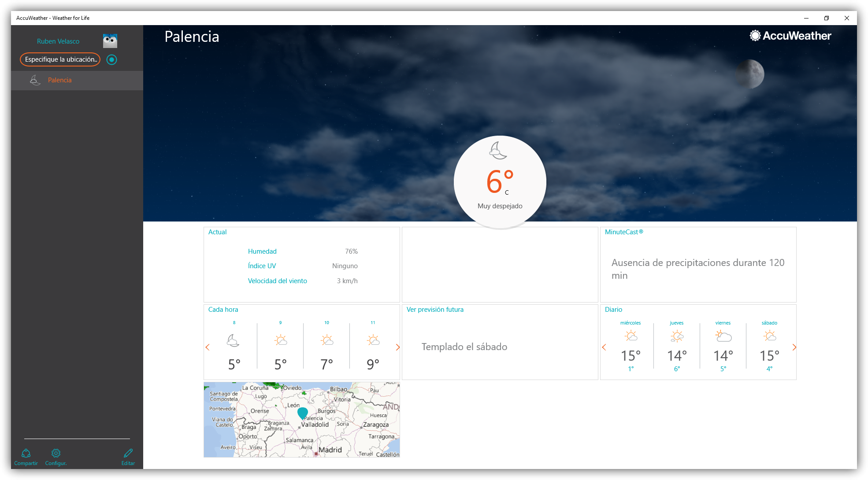Go back in daily forecast left chevron

(x=604, y=347)
